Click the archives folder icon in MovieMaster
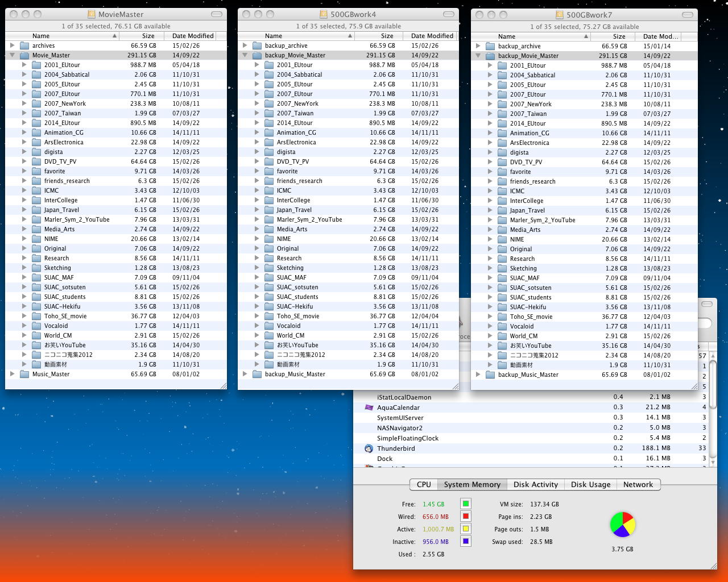The width and height of the screenshot is (728, 582). click(24, 45)
